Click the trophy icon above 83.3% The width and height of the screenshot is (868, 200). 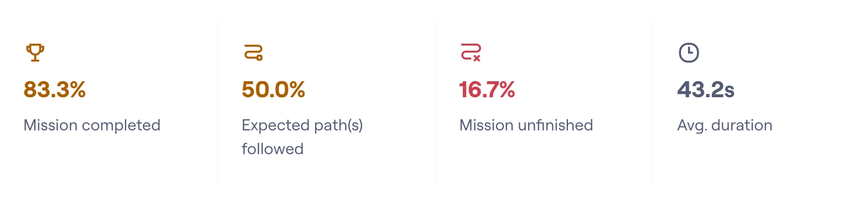click(x=35, y=53)
